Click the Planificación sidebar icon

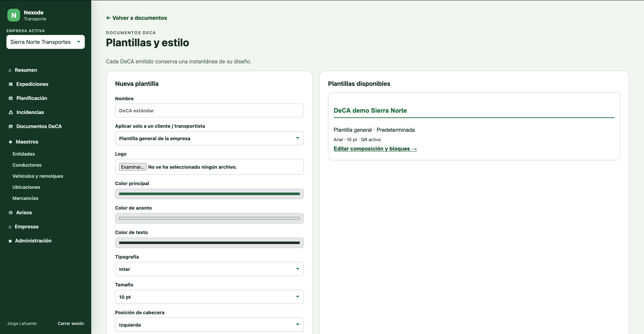11,98
